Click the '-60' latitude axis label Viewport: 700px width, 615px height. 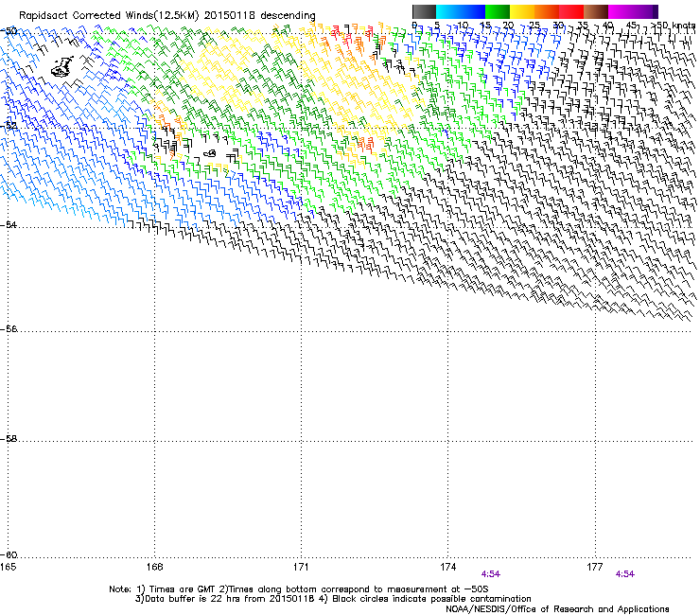(9, 554)
